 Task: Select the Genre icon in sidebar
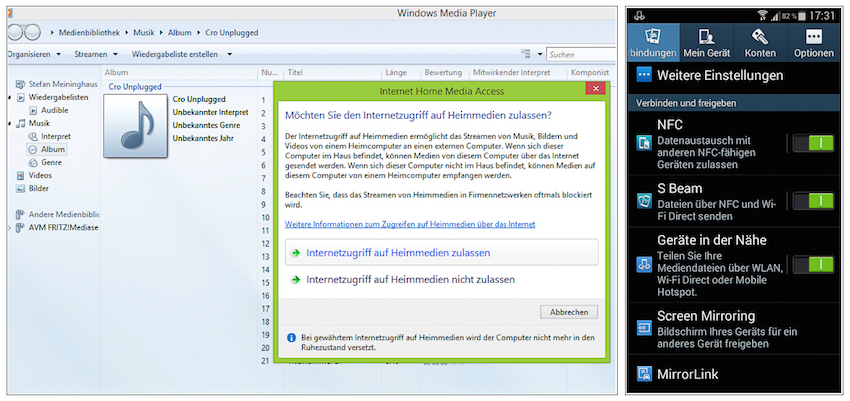coord(32,163)
